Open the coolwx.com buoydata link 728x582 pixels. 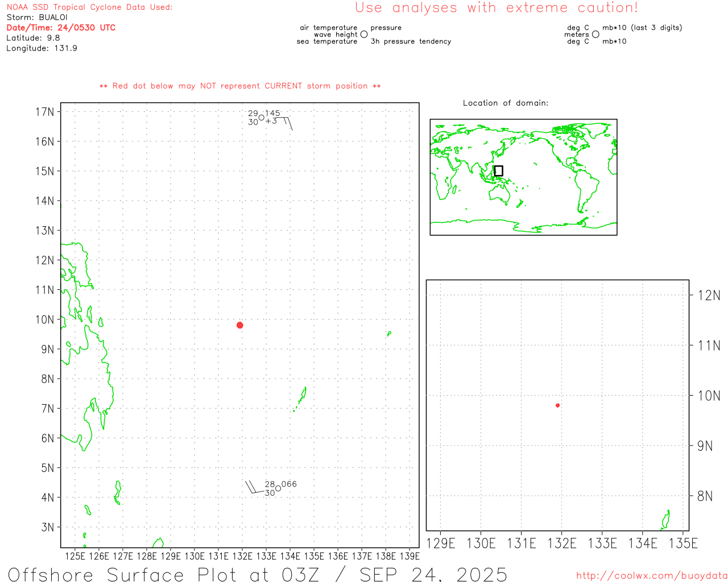pos(652,576)
